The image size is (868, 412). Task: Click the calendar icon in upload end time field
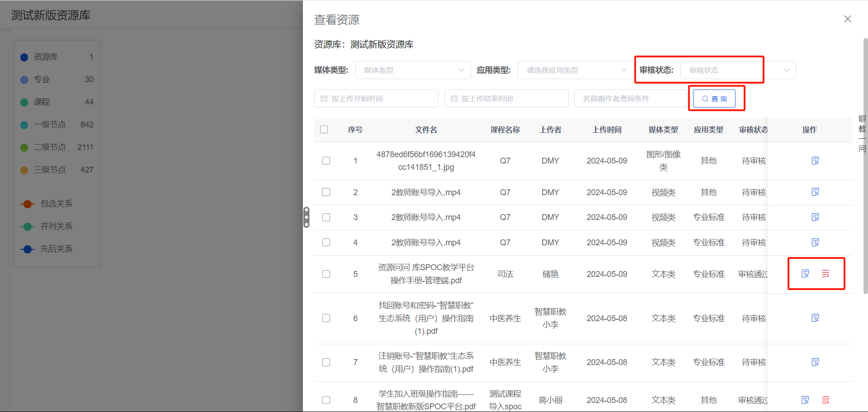[454, 98]
